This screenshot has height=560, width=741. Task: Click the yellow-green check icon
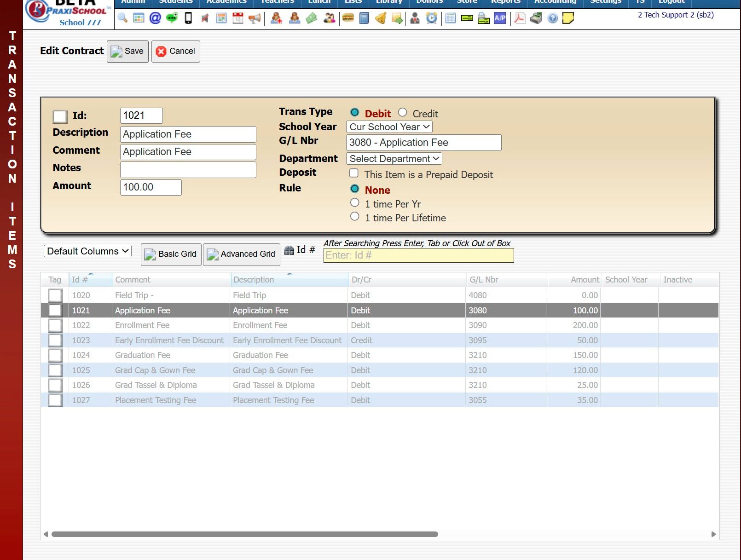click(x=467, y=18)
